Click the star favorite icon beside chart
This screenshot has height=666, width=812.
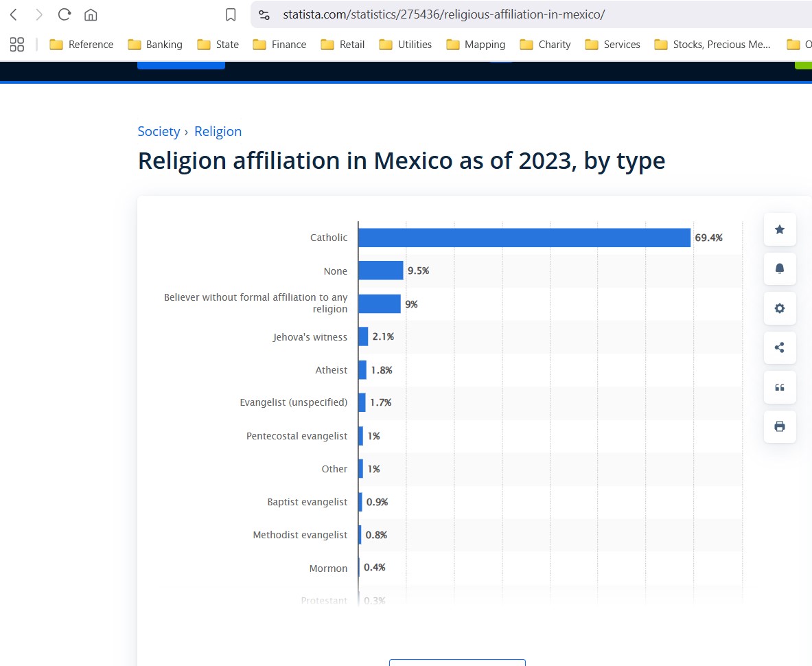tap(779, 229)
